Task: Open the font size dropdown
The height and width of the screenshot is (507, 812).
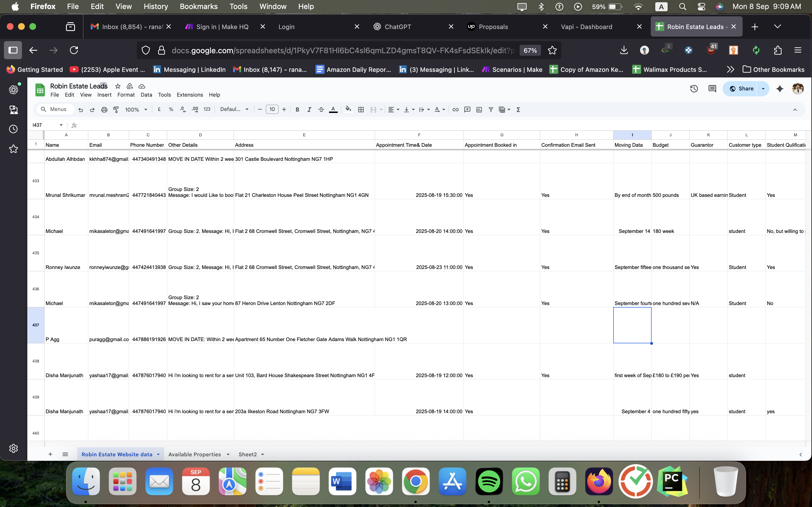Action: click(272, 109)
